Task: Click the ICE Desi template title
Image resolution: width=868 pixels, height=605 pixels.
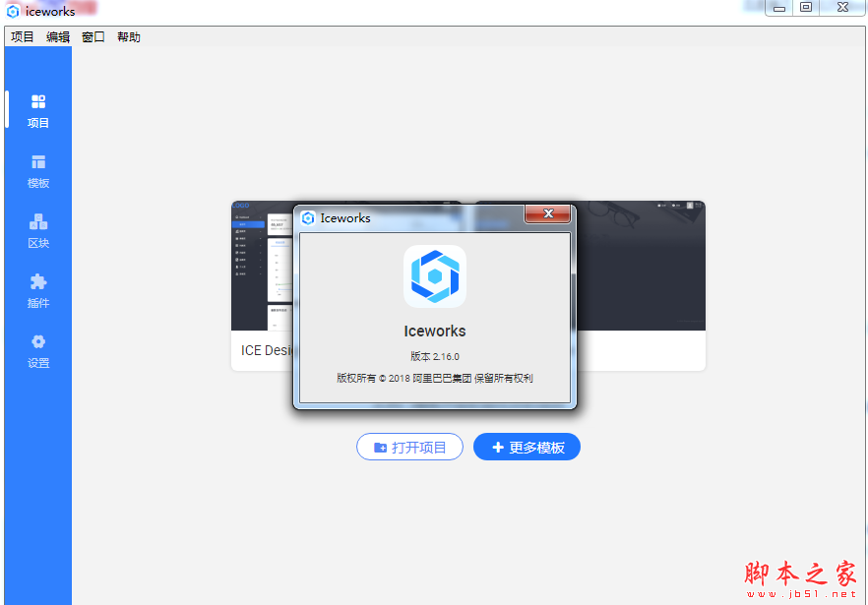Action: (x=267, y=350)
